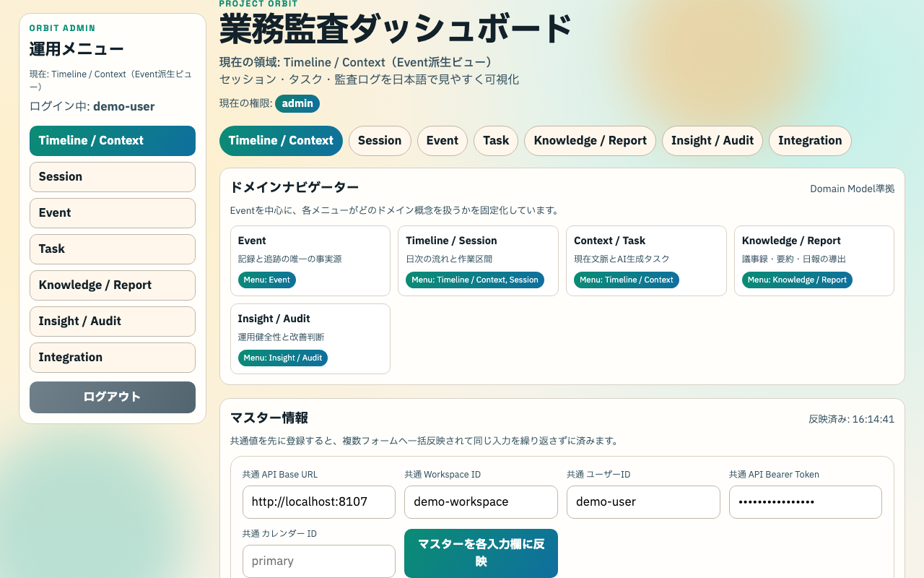Click the 'Menu: Event' badge
924x578 pixels.
pos(267,280)
